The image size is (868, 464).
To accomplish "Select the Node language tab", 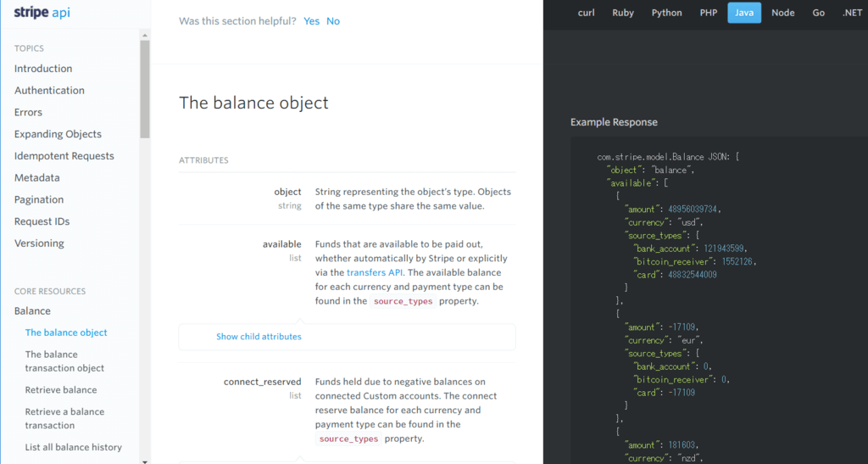I will coord(782,13).
